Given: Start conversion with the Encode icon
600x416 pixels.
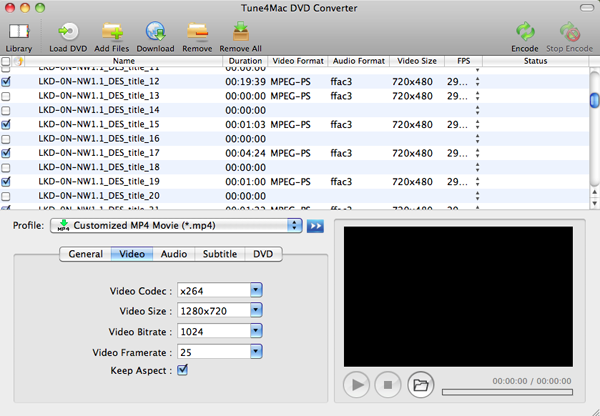Looking at the screenshot, I should point(525,31).
